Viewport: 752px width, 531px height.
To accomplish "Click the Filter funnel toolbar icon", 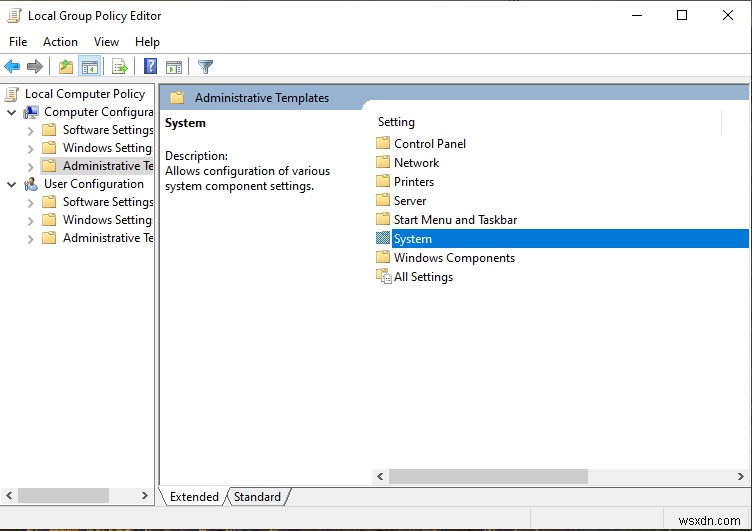I will click(x=205, y=67).
